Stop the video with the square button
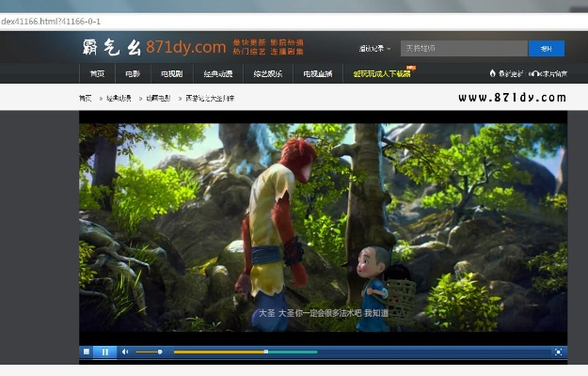 pos(87,352)
